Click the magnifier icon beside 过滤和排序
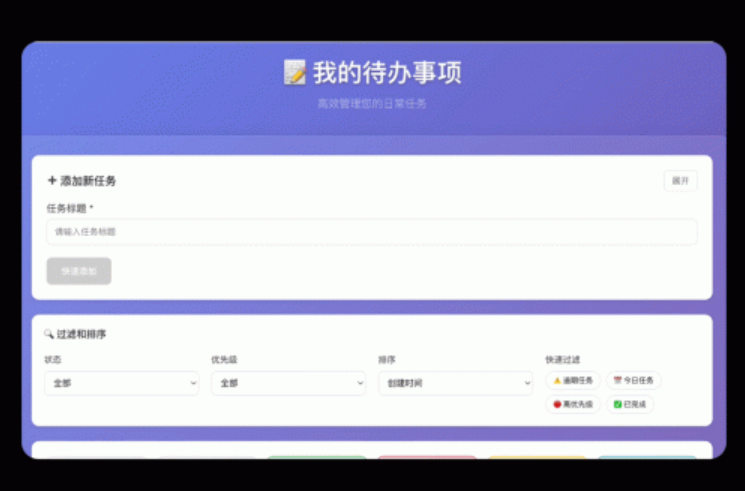The width and height of the screenshot is (745, 491). 49,334
